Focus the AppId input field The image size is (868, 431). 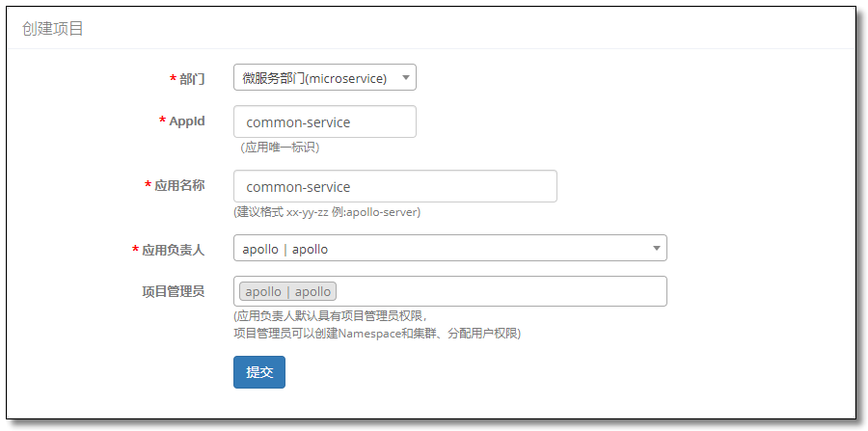[324, 121]
